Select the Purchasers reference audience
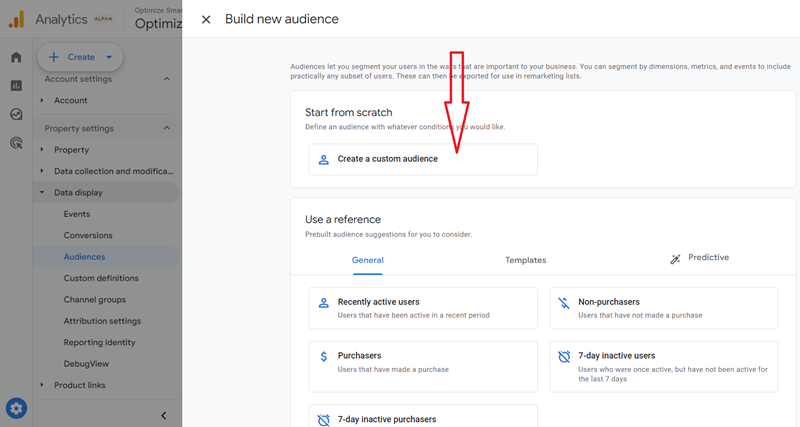 (x=423, y=367)
